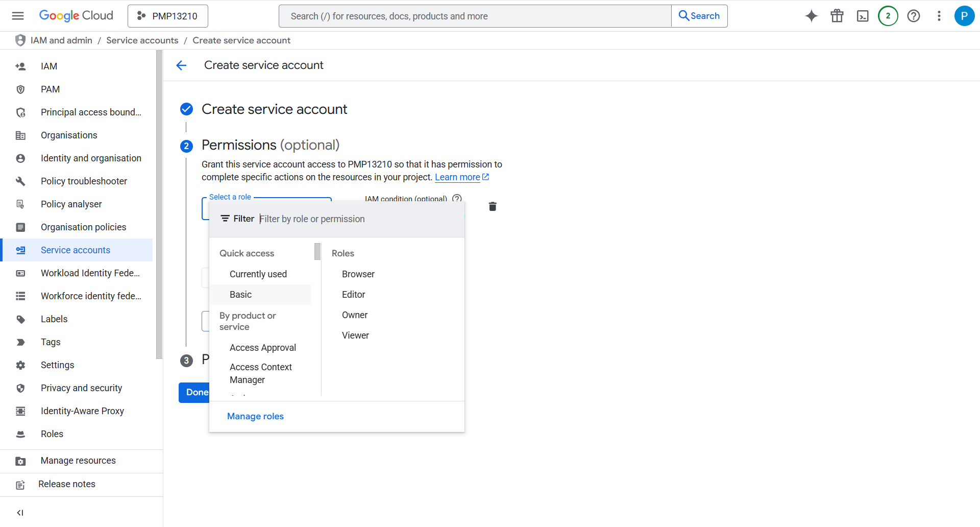Open Gemini AI assistant sparkle icon

click(x=811, y=16)
